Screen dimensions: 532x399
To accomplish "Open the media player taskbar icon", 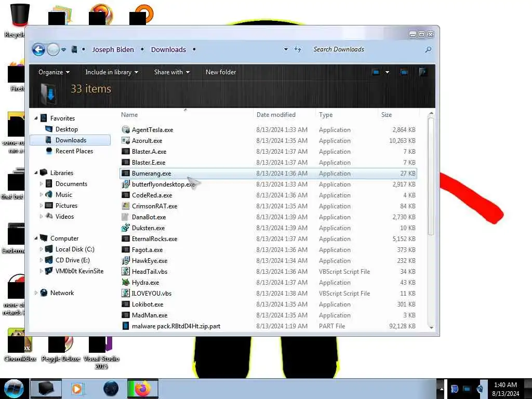I will pos(77,389).
